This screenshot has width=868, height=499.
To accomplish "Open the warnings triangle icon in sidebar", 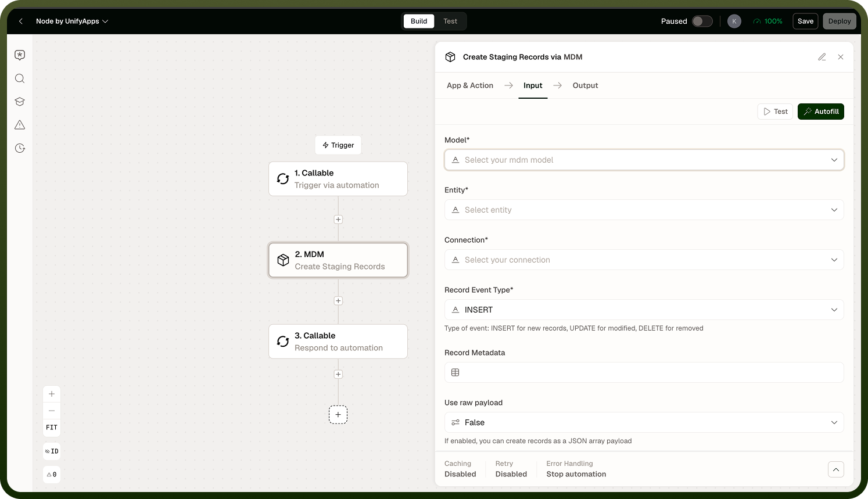I will 20,125.
